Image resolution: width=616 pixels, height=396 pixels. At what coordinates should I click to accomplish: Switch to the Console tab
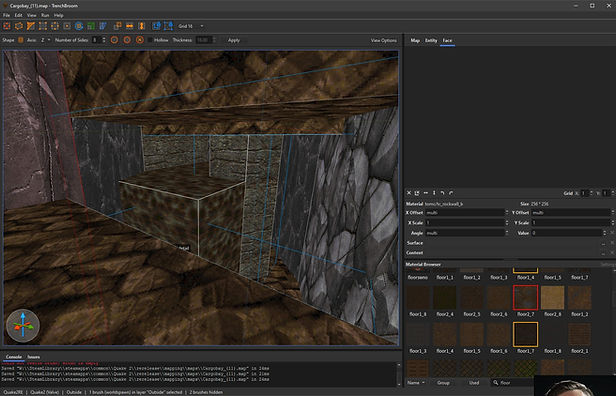point(14,357)
